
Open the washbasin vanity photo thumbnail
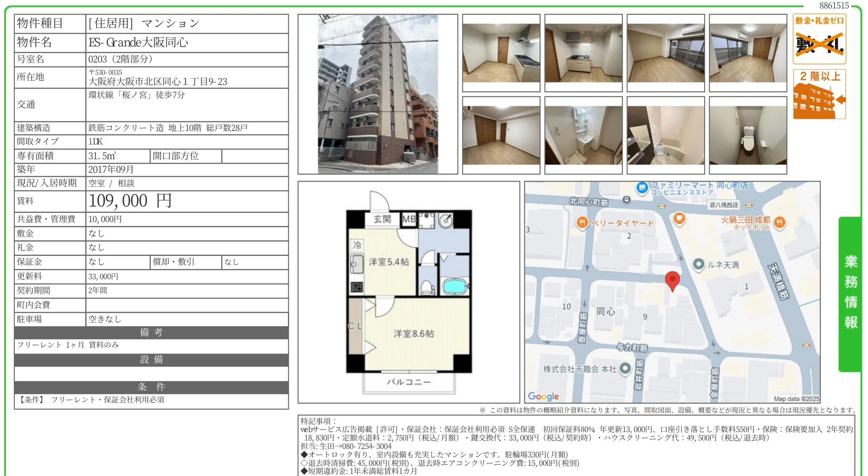583,135
